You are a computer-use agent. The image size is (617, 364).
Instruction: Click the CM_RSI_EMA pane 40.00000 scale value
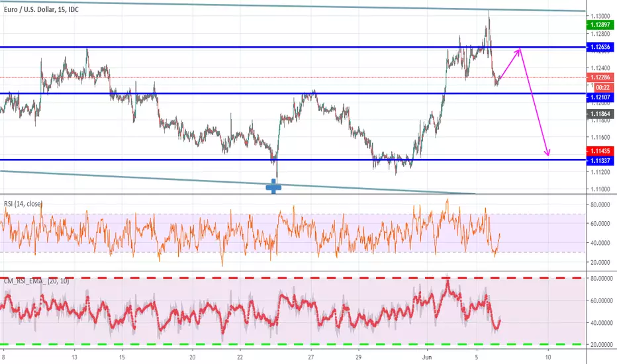click(x=602, y=323)
